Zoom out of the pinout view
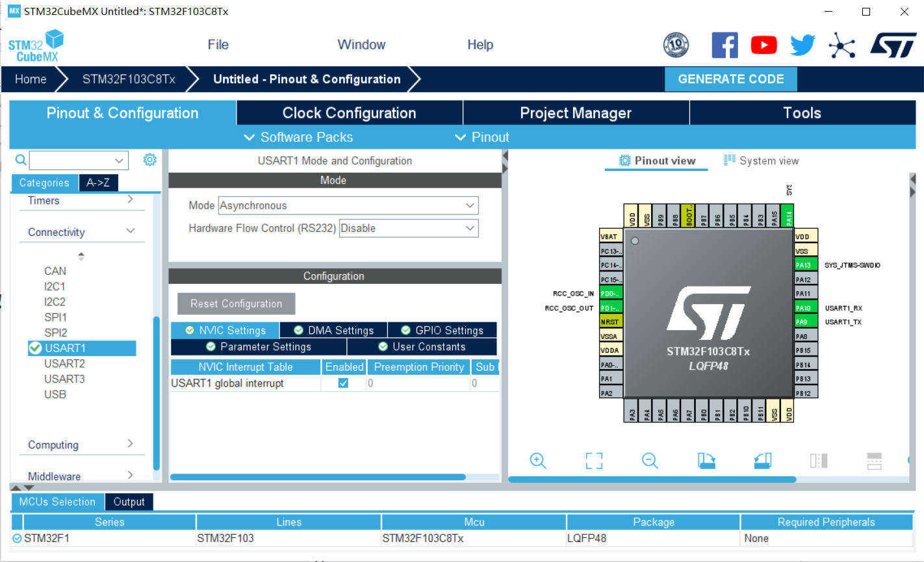 coord(649,461)
